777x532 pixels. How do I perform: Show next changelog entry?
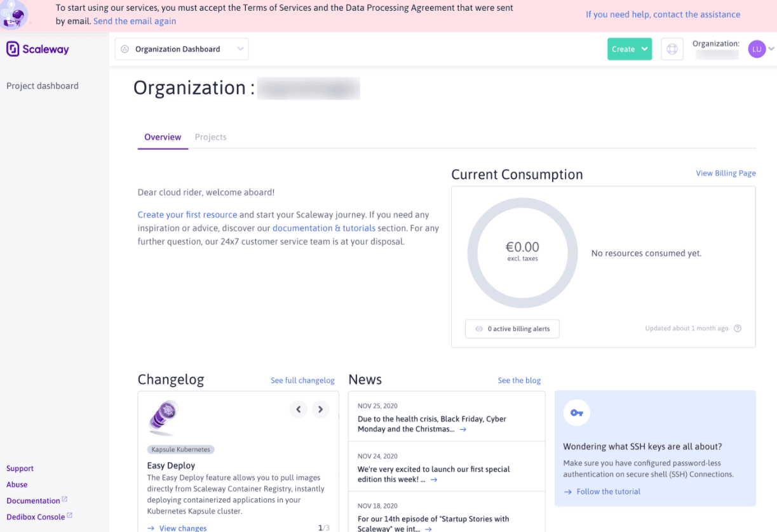pyautogui.click(x=320, y=409)
